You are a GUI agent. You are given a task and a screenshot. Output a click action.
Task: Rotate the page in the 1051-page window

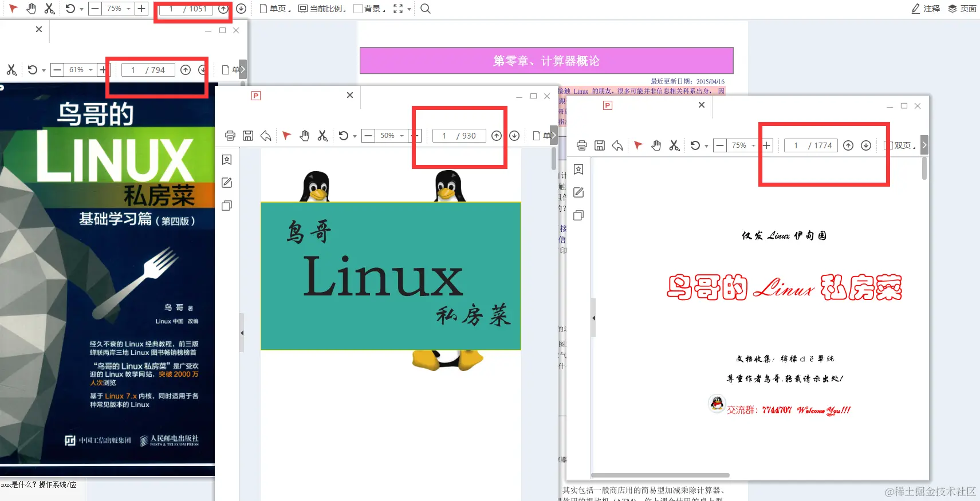[70, 9]
